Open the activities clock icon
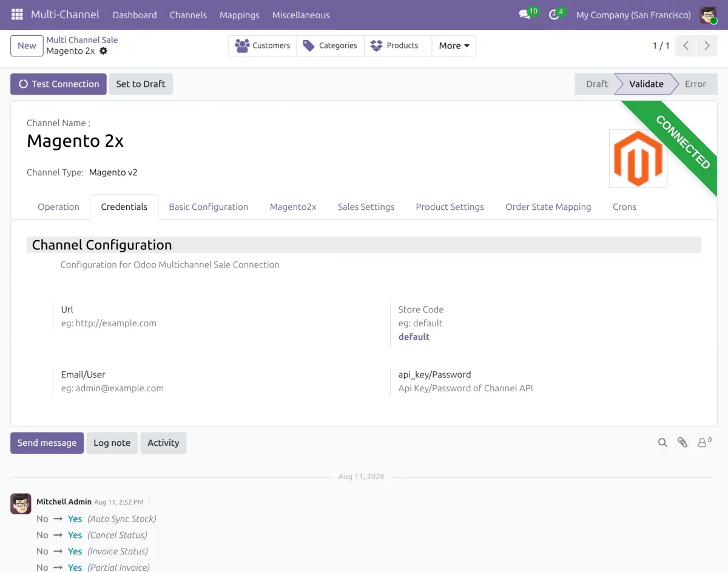The image size is (728, 572). [554, 15]
